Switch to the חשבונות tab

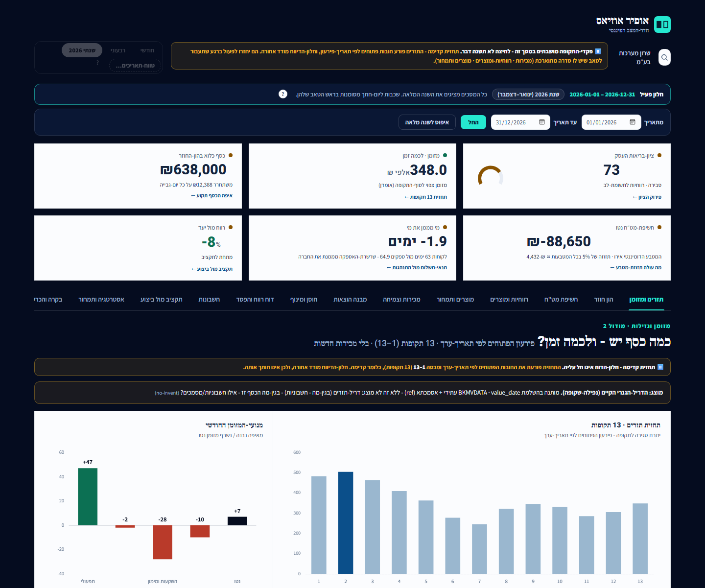[x=209, y=299]
